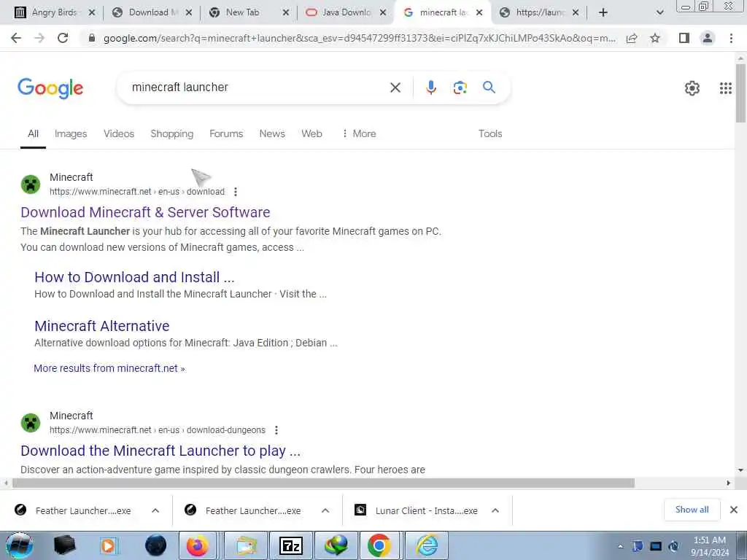The width and height of the screenshot is (747, 560).
Task: Expand options for first Feather Launcher download
Action: pyautogui.click(x=155, y=510)
